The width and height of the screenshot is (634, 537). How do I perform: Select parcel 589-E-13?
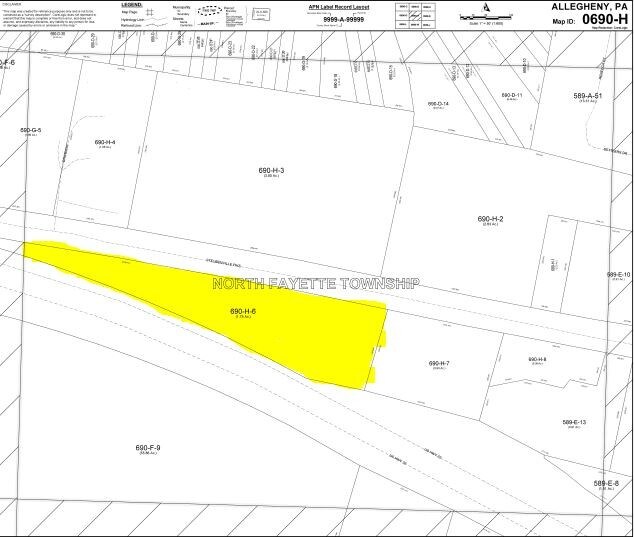point(575,424)
